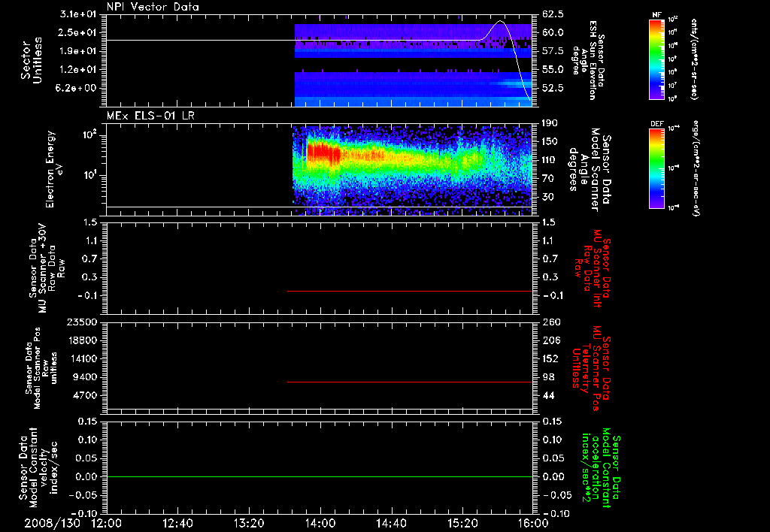Click the "70" scanner angle tick label

tap(547, 179)
